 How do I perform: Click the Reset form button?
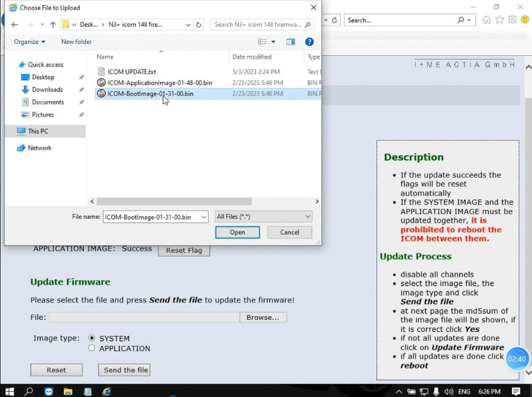57,370
